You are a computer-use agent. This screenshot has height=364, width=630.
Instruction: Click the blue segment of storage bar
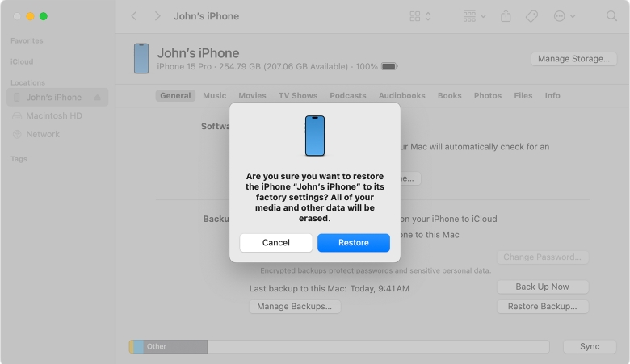(138, 346)
